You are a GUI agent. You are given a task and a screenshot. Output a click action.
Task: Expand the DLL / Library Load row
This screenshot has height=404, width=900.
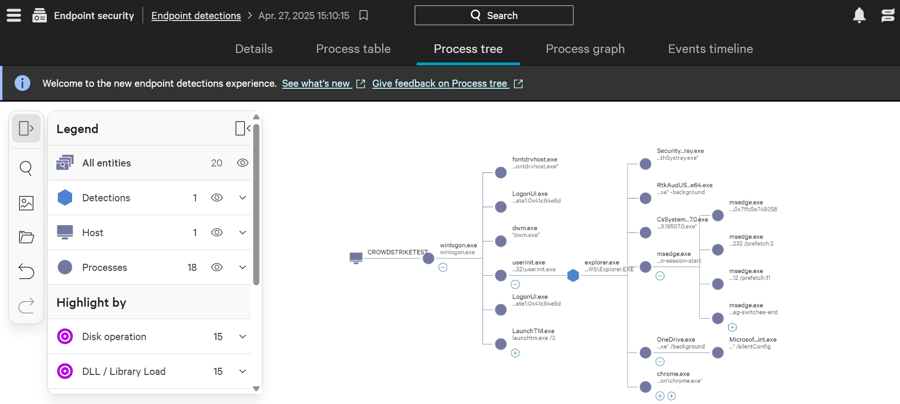(242, 372)
